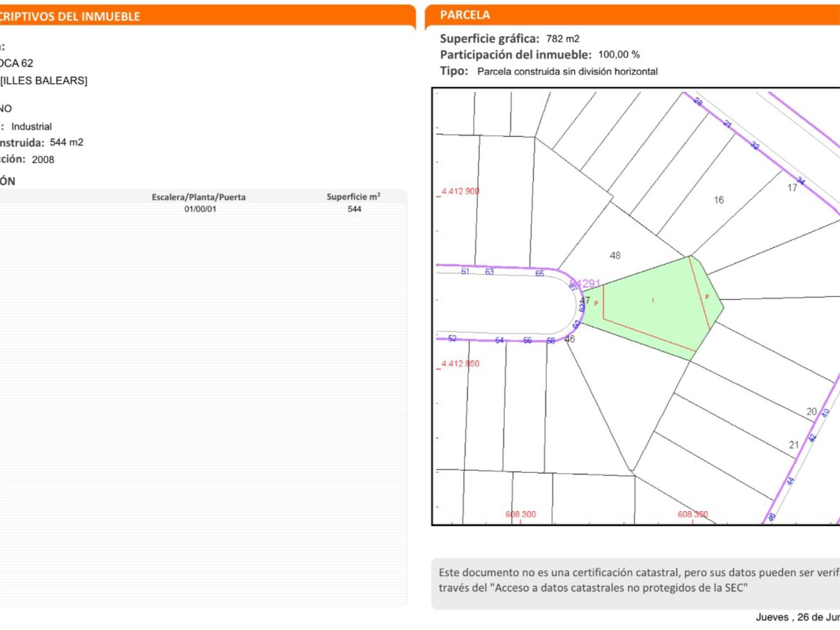Click street number 63 on the map

489,272
